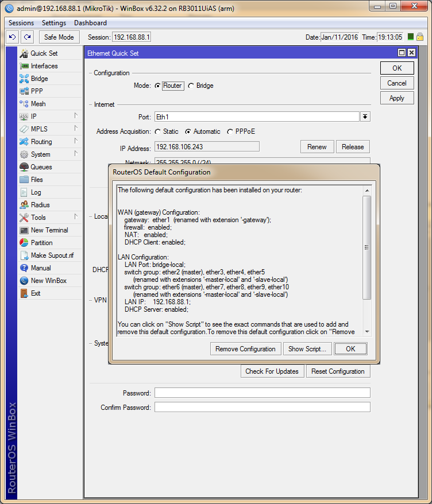Open the Port Eth1 dropdown

tap(365, 117)
